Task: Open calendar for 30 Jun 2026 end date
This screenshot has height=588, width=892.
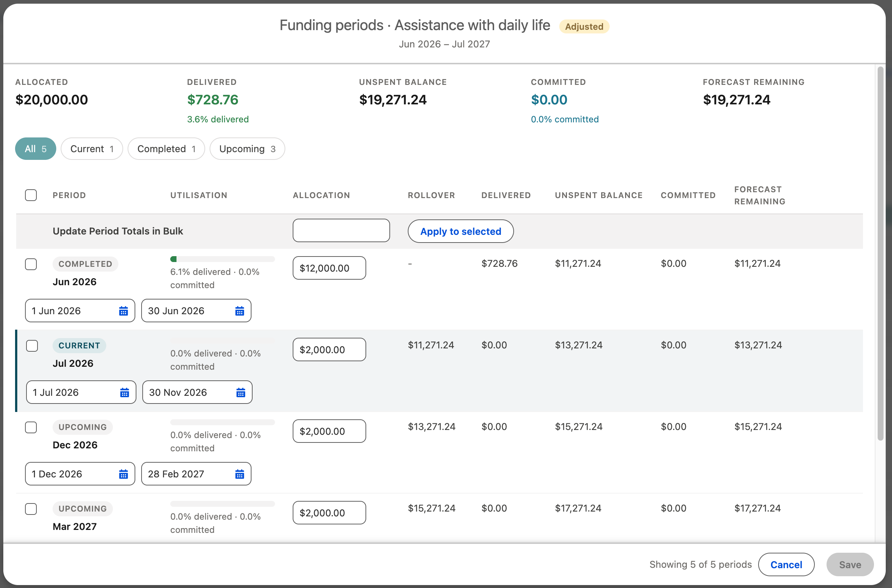Action: [x=240, y=311]
